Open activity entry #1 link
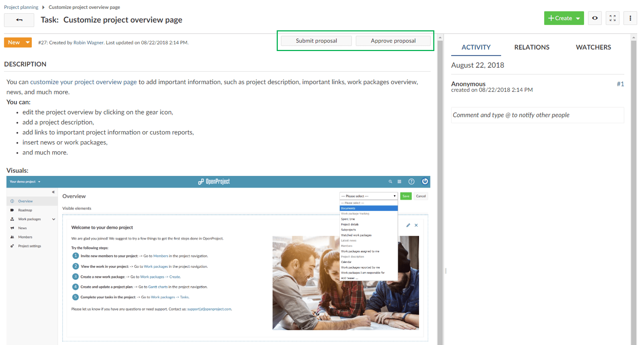 (620, 84)
